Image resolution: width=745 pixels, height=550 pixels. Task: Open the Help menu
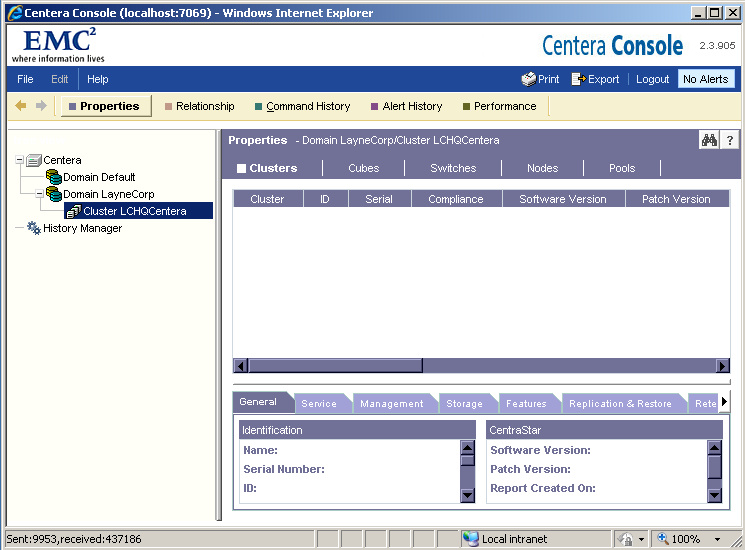tap(97, 79)
